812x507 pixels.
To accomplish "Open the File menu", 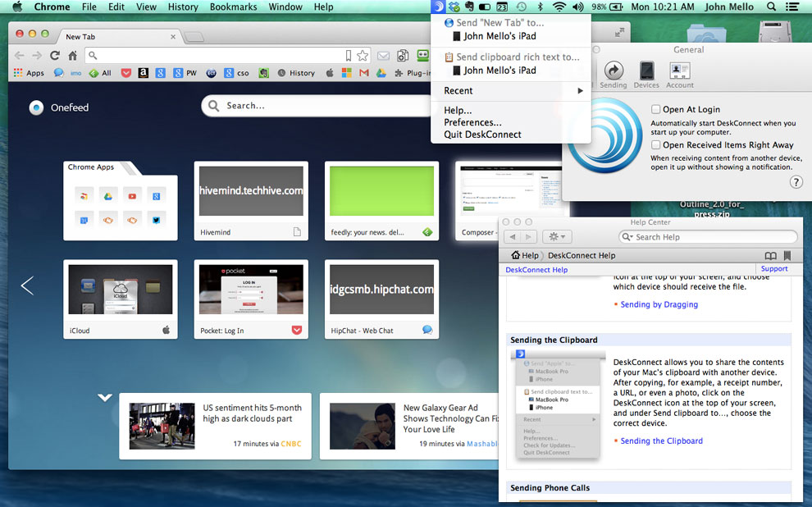I will 89,7.
